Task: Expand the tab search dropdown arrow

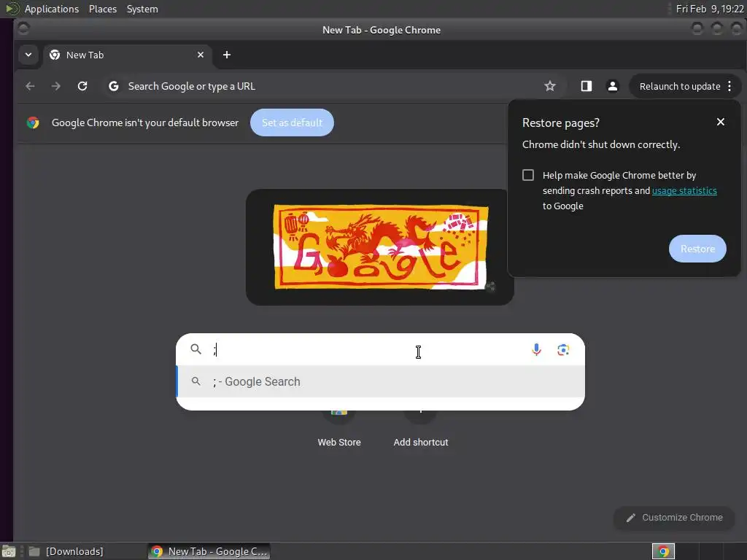Action: point(28,55)
